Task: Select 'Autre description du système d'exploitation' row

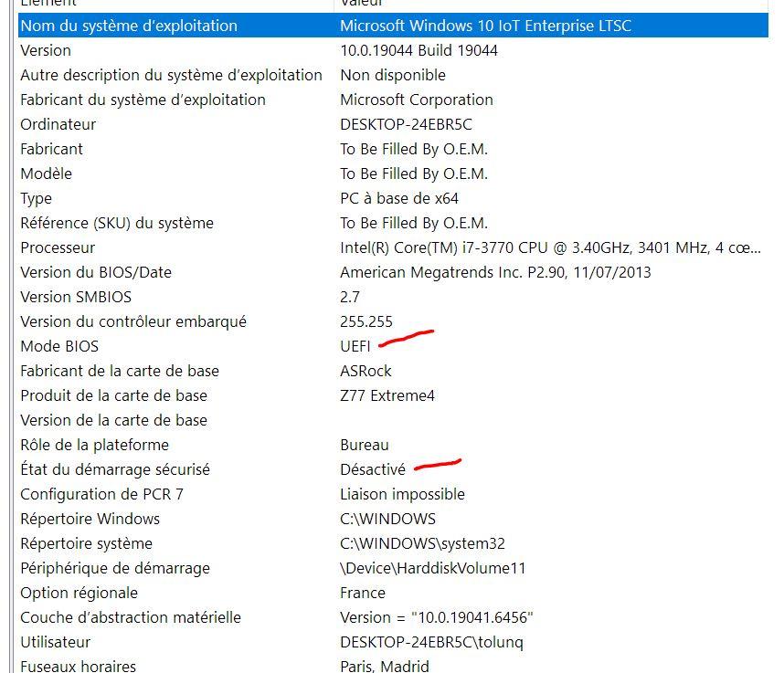Action: pos(171,75)
